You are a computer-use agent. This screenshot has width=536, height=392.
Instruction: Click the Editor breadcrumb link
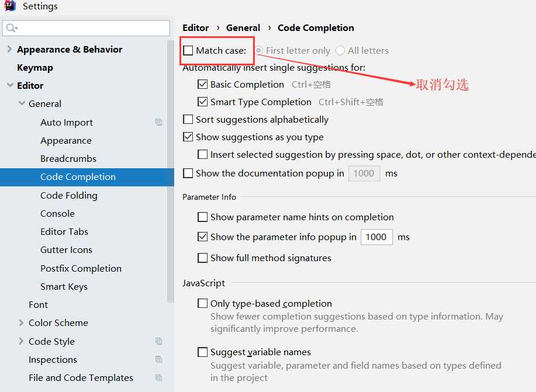point(195,28)
